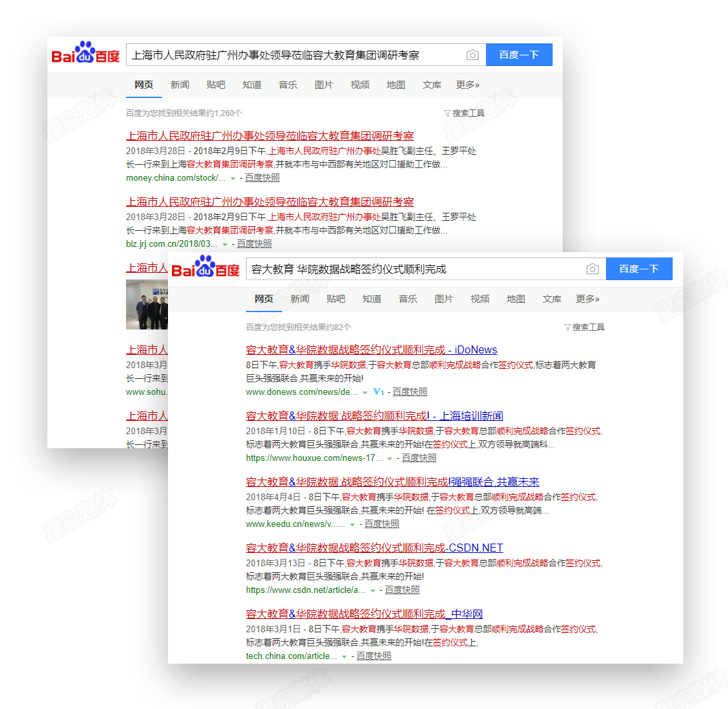Click the www.donews.com/news/de... URL text

(x=302, y=392)
